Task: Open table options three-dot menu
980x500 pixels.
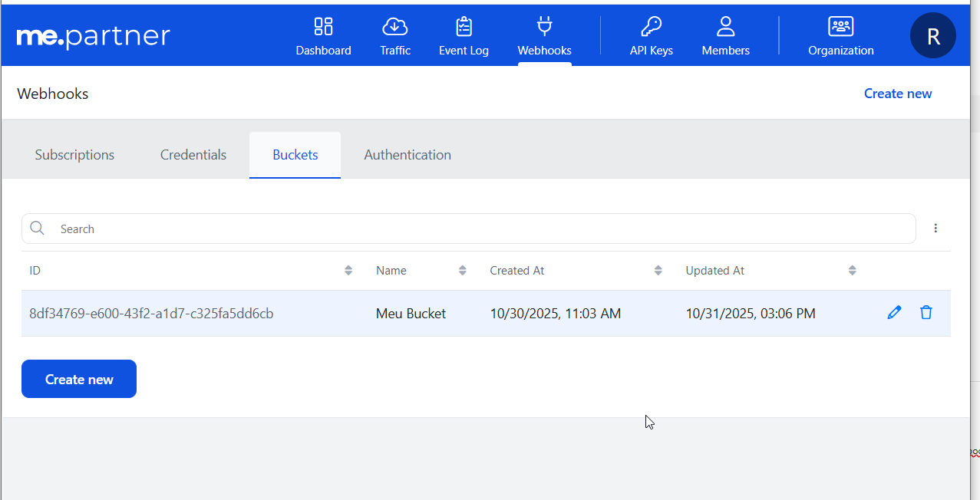Action: [935, 229]
